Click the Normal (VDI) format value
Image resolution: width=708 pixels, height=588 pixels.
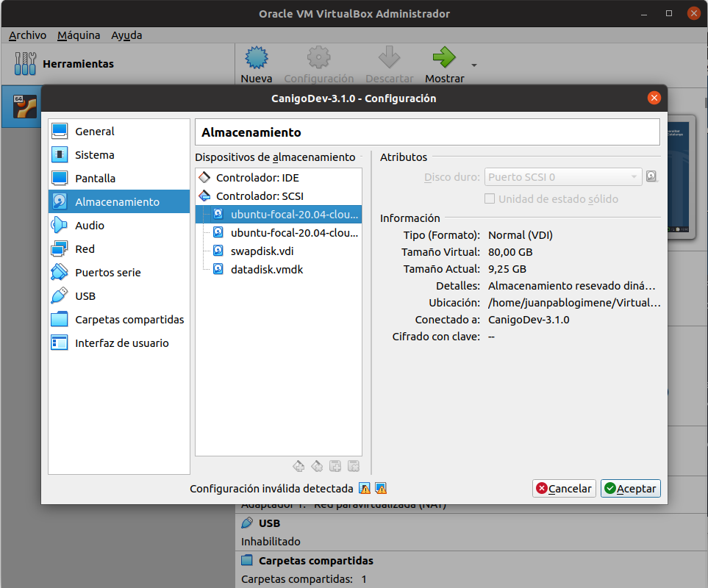pos(521,235)
